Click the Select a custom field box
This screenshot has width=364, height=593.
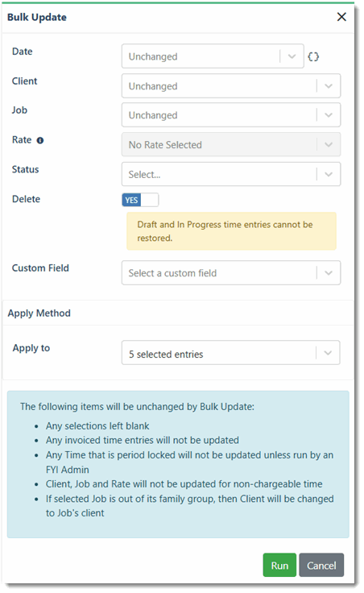click(231, 272)
